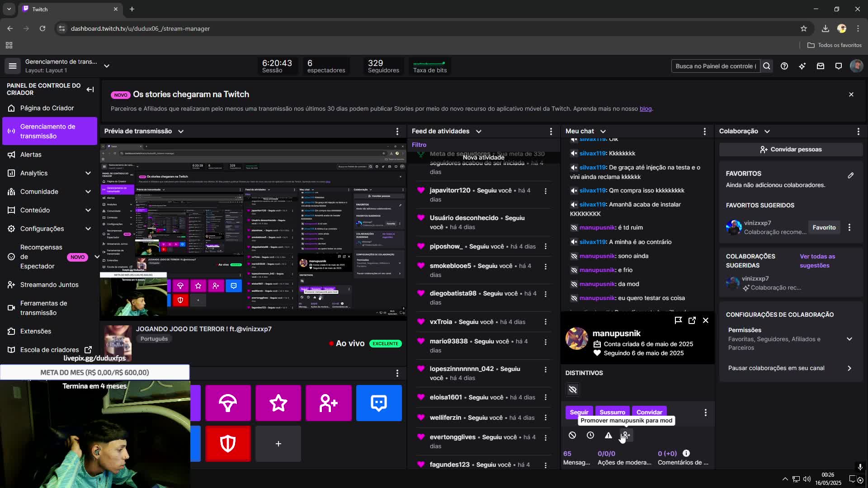The image size is (868, 488).
Task: Open the Meu chat dropdown
Action: pyautogui.click(x=603, y=131)
